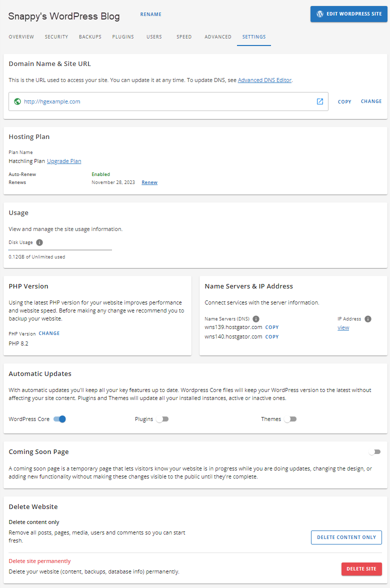Switch to the Security tab
Screen dimensions: 390x588
pyautogui.click(x=56, y=36)
